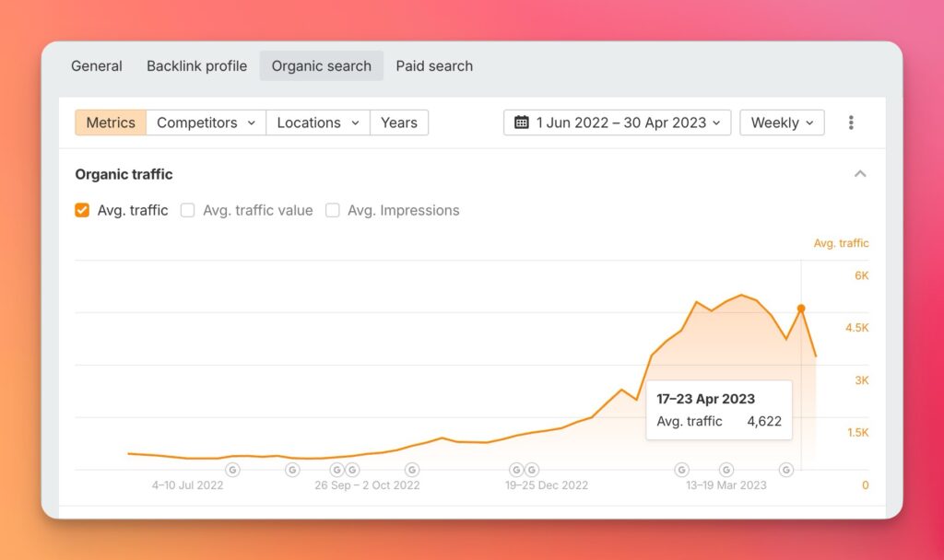The image size is (944, 560).
Task: Click the Google update marker below July 2022
Action: tap(232, 470)
